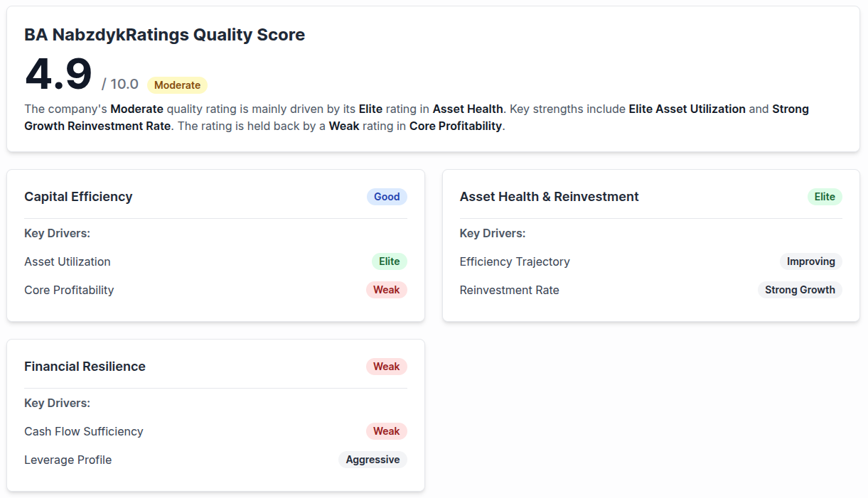This screenshot has height=498, width=868.
Task: Click the Weak badge on Financial Resilience
Action: coord(387,367)
